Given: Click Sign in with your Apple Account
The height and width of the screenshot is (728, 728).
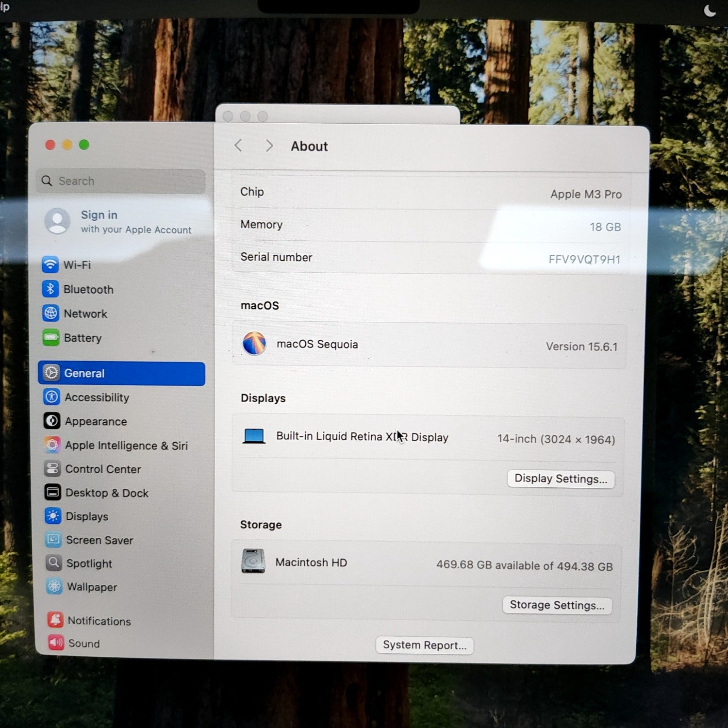Looking at the screenshot, I should [x=119, y=222].
